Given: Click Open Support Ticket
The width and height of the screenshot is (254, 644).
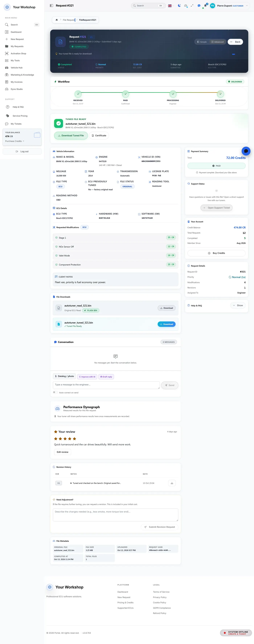Looking at the screenshot, I should coord(216,208).
